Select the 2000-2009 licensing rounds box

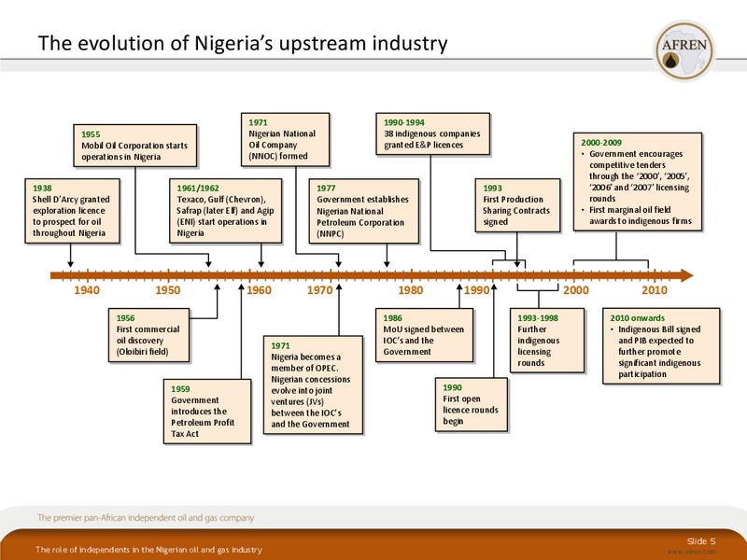[638, 182]
